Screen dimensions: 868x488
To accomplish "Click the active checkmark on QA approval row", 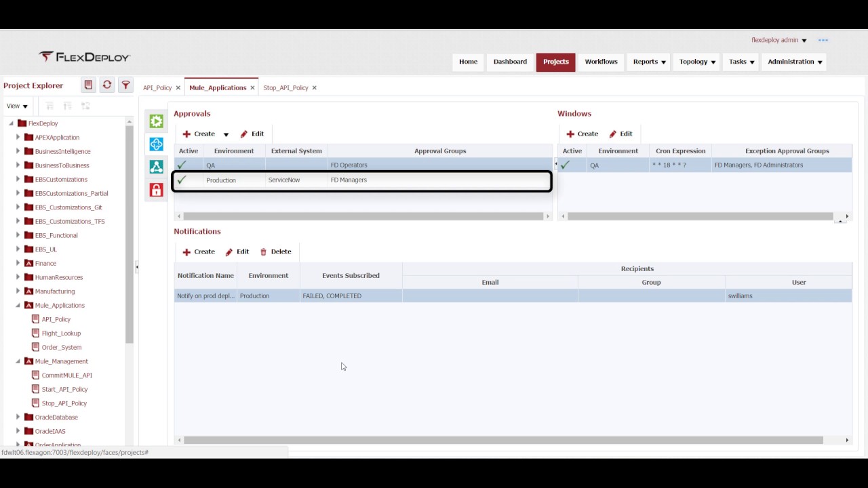I will (182, 165).
